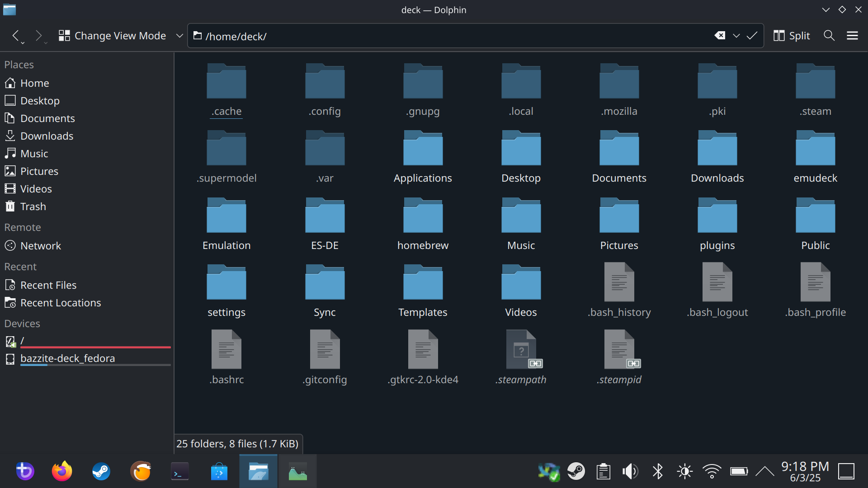Select the .pki folder
868x488 pixels.
click(x=717, y=90)
